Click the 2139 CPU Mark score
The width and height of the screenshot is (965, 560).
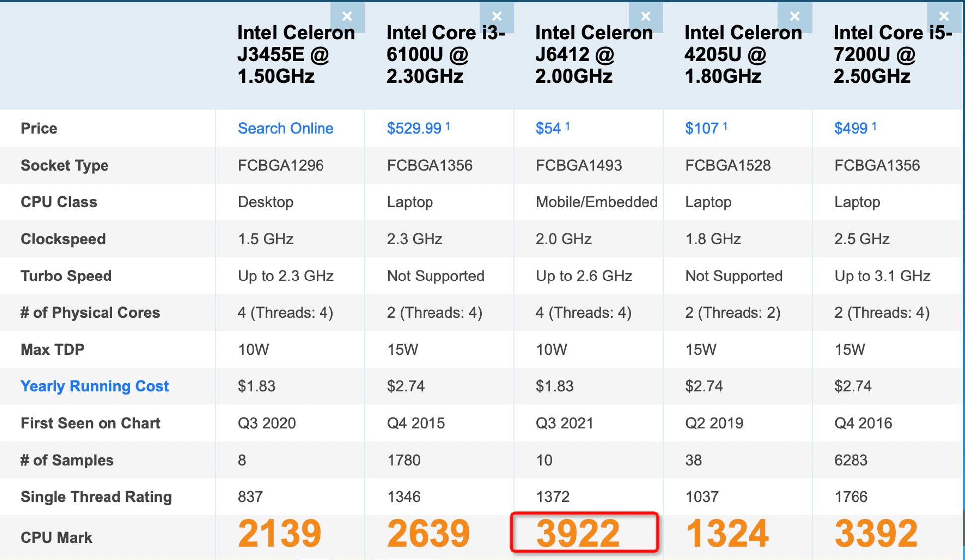[x=280, y=533]
